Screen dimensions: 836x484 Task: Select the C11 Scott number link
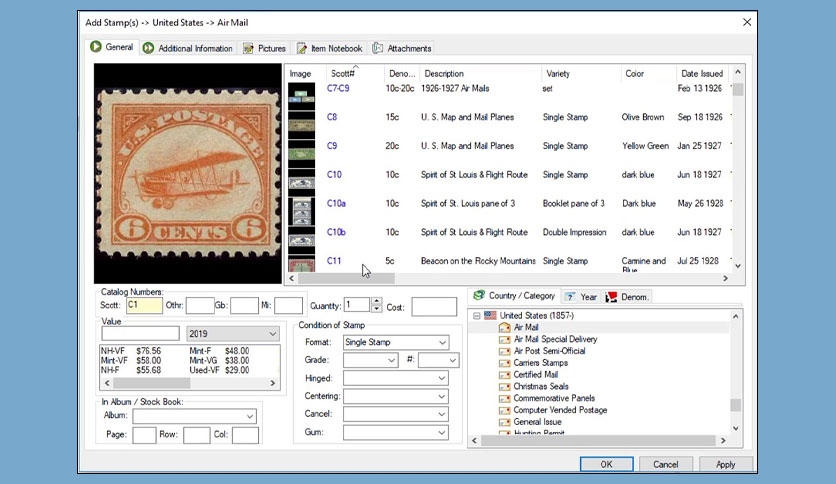[334, 261]
